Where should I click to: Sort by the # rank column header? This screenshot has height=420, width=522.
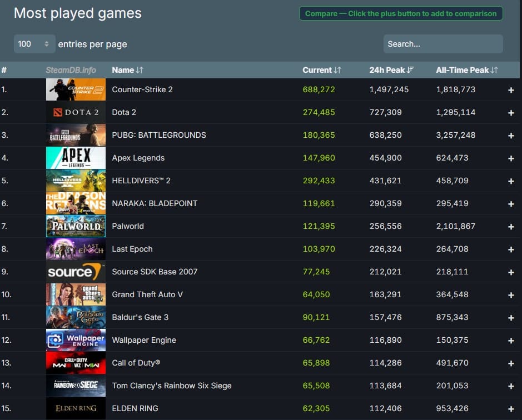(x=4, y=70)
